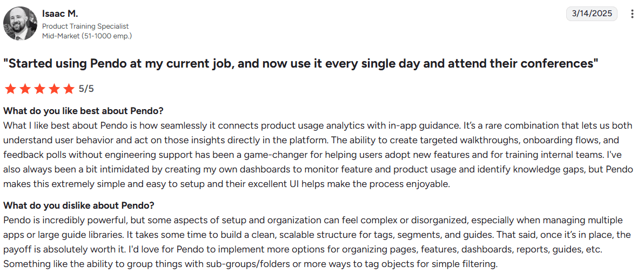Screen dimensions: 644x273
Task: Click the first rating star
Action: point(10,89)
